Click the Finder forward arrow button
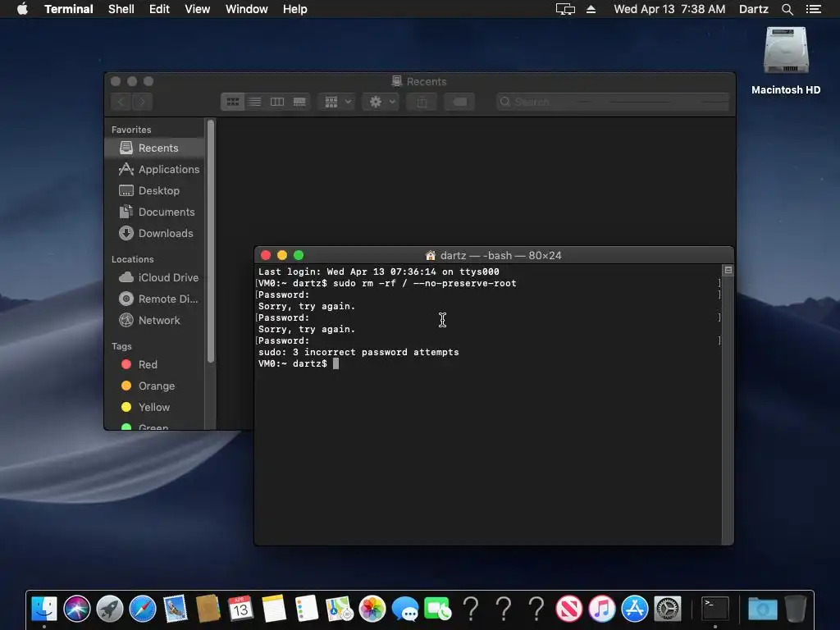Viewport: 840px width, 630px height. pos(142,102)
